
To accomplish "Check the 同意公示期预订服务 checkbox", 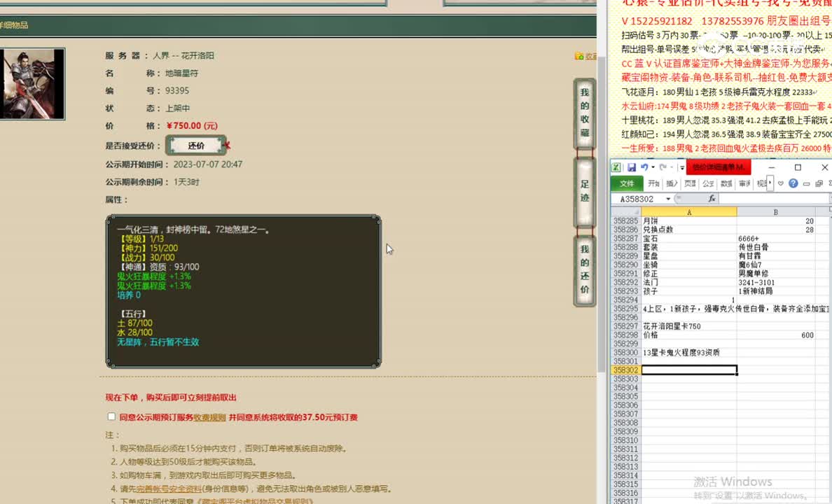I will [111, 416].
